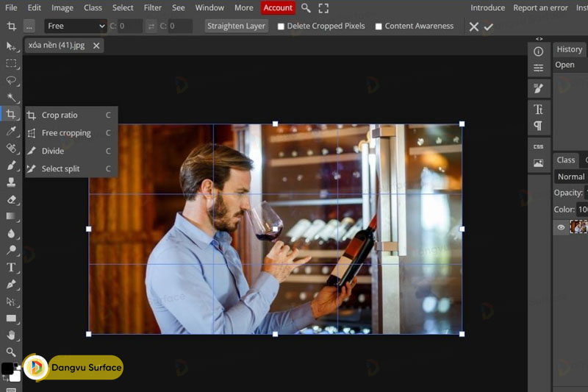Select the Gradient tool

(x=11, y=216)
